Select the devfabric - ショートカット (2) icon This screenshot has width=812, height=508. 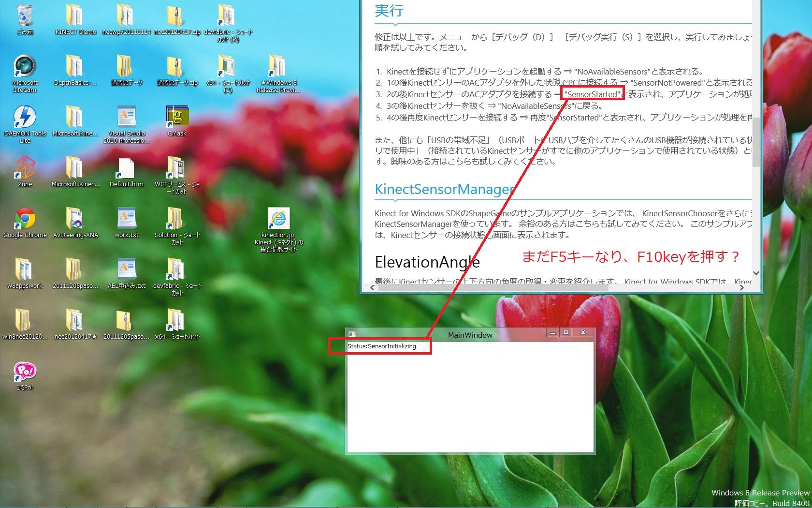pyautogui.click(x=228, y=23)
